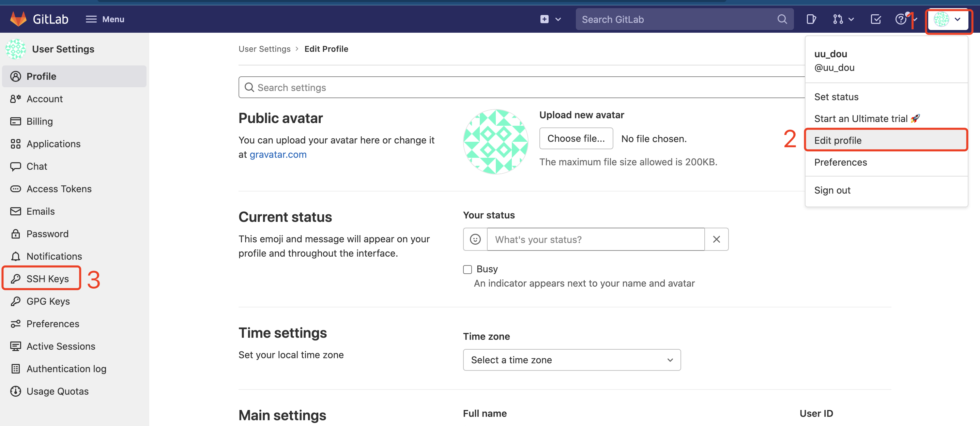Go to Applications settings
The image size is (980, 426).
tap(74, 144)
